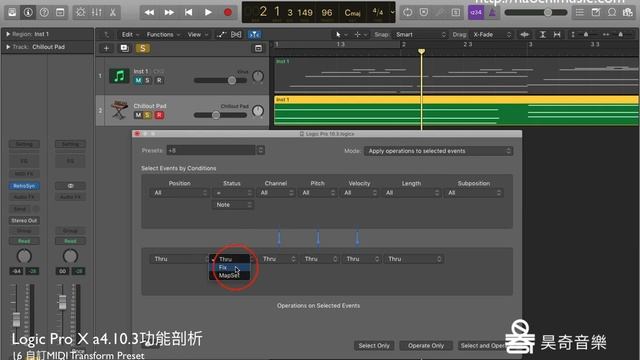Open the Snap Smart dropdown
Screen dimensions: 640x360
[x=420, y=35]
